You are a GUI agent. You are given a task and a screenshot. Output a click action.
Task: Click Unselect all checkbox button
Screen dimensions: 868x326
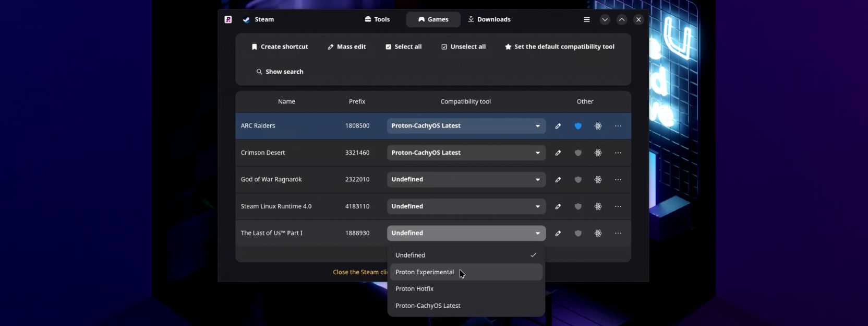[x=463, y=46]
